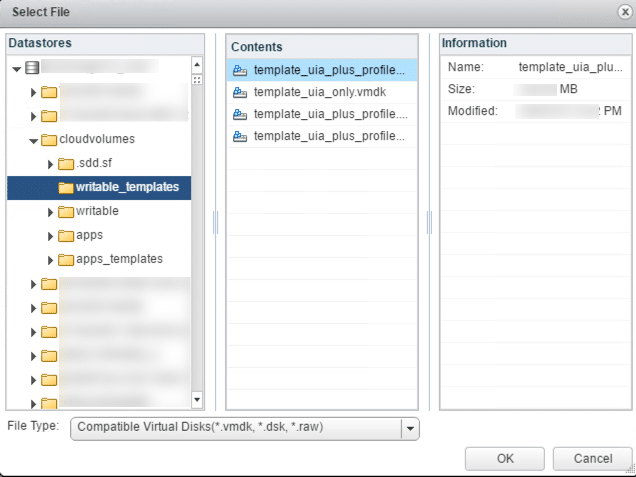Click the apps folder icon

tap(67, 236)
